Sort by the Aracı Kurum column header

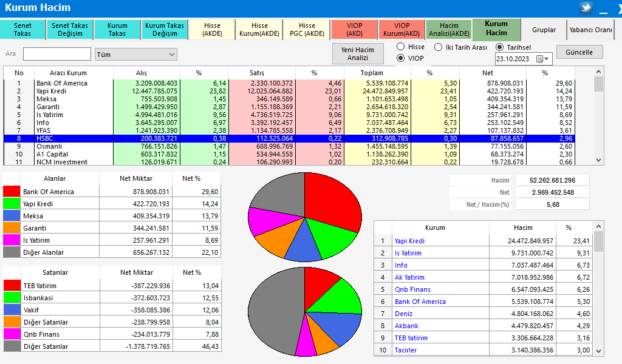coord(68,73)
